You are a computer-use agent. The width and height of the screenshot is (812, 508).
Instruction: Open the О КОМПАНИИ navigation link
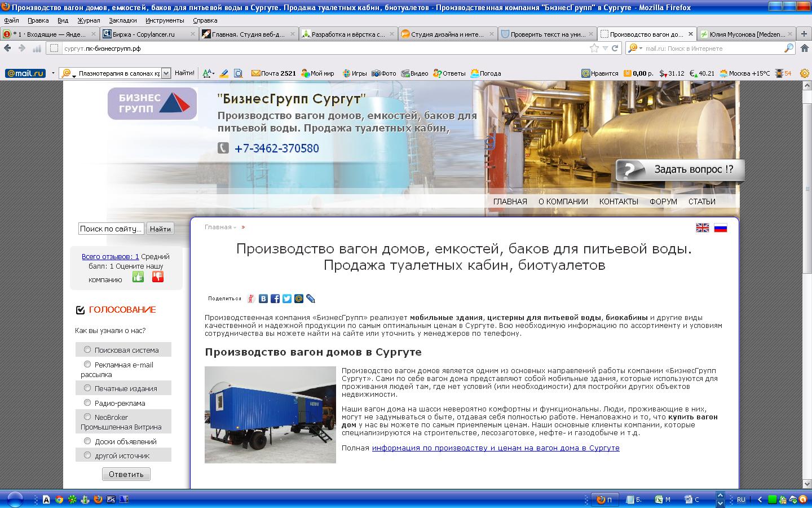(563, 202)
